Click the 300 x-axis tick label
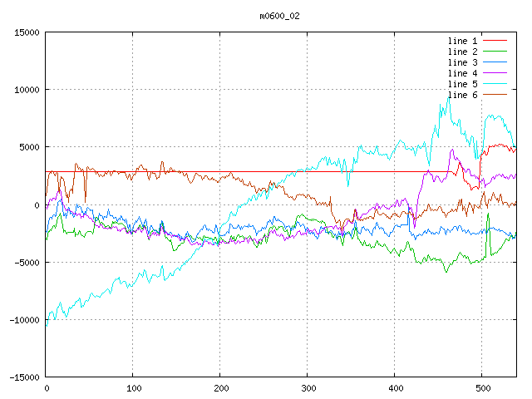 coord(308,388)
